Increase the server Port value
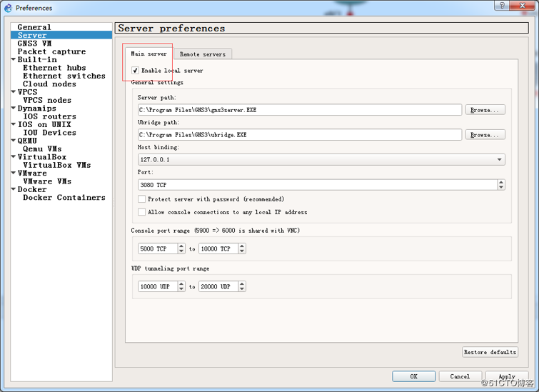539x392 pixels. point(501,182)
